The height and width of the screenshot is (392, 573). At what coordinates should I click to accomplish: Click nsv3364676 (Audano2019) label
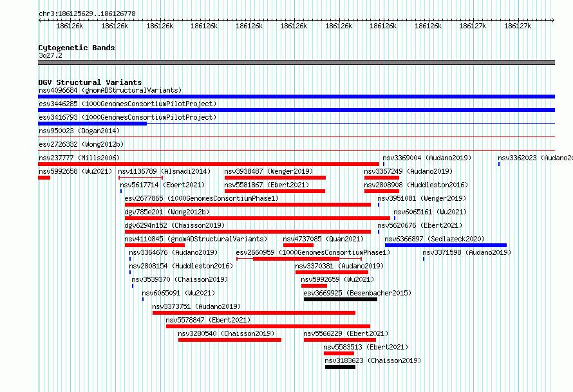(173, 252)
